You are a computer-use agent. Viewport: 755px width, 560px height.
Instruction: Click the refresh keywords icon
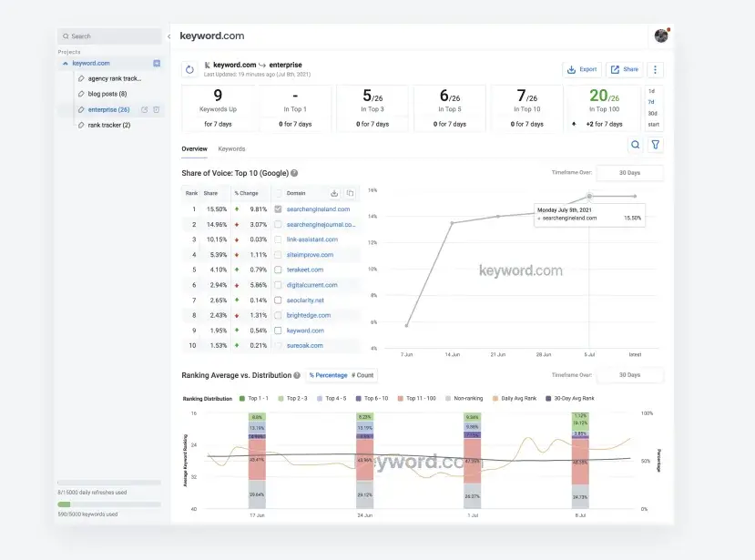pos(189,69)
